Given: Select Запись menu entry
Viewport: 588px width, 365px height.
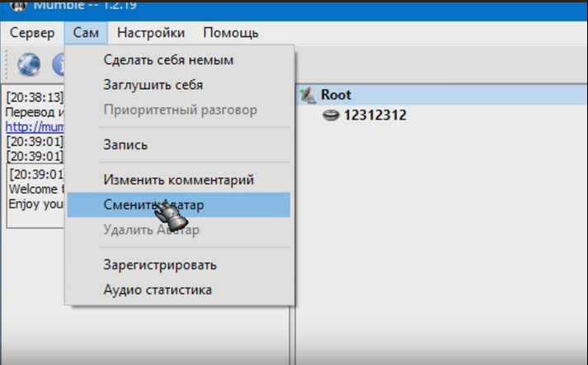Looking at the screenshot, I should [x=178, y=145].
